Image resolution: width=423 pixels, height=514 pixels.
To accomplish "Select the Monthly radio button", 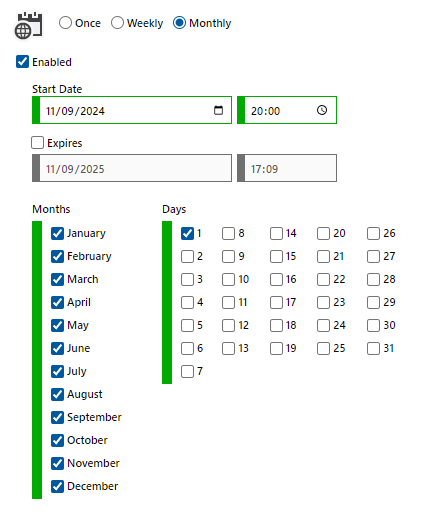I will (179, 23).
